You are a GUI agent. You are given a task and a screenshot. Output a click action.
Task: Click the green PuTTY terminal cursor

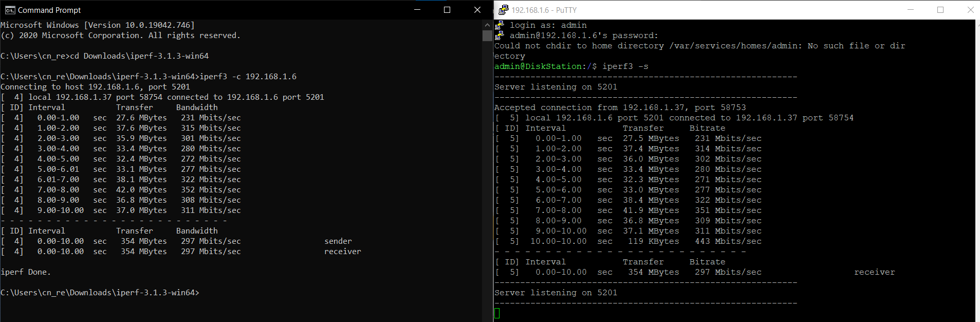tap(497, 313)
